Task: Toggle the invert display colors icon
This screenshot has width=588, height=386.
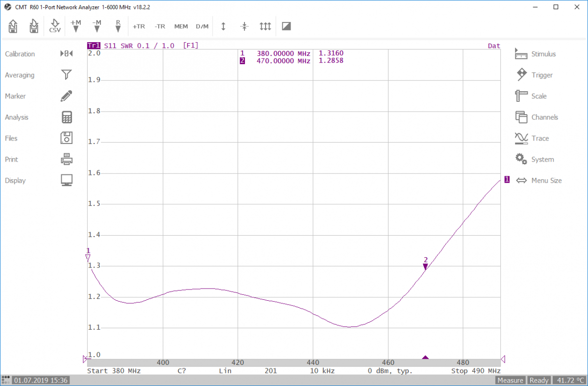Action: tap(287, 26)
